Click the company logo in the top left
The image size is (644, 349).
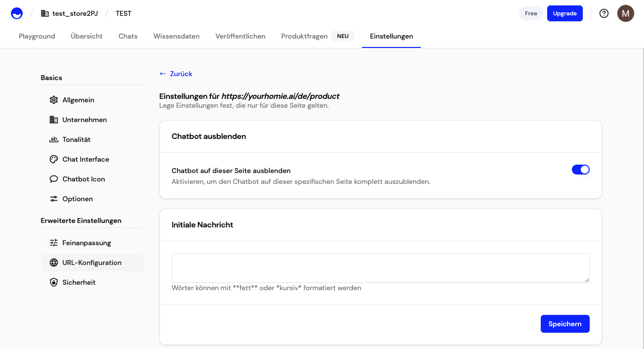(x=16, y=13)
